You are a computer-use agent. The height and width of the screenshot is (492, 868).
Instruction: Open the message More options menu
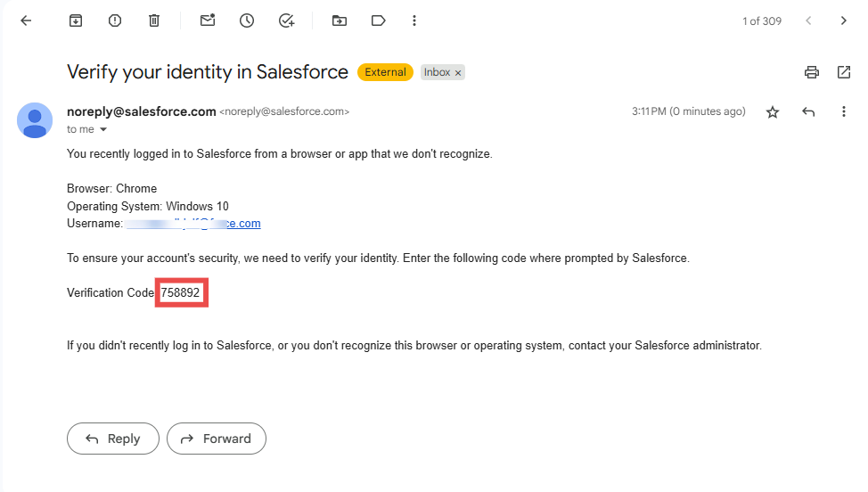pyautogui.click(x=843, y=112)
